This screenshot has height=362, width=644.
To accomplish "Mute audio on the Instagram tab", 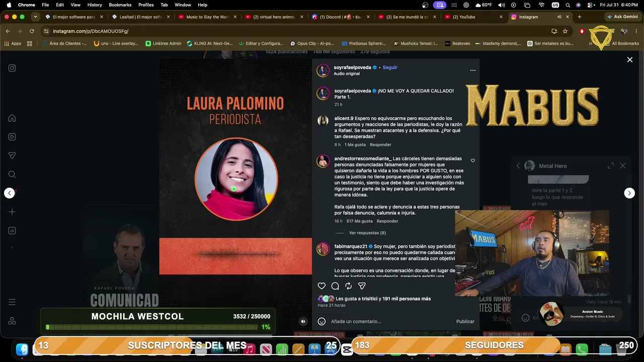I will (559, 17).
